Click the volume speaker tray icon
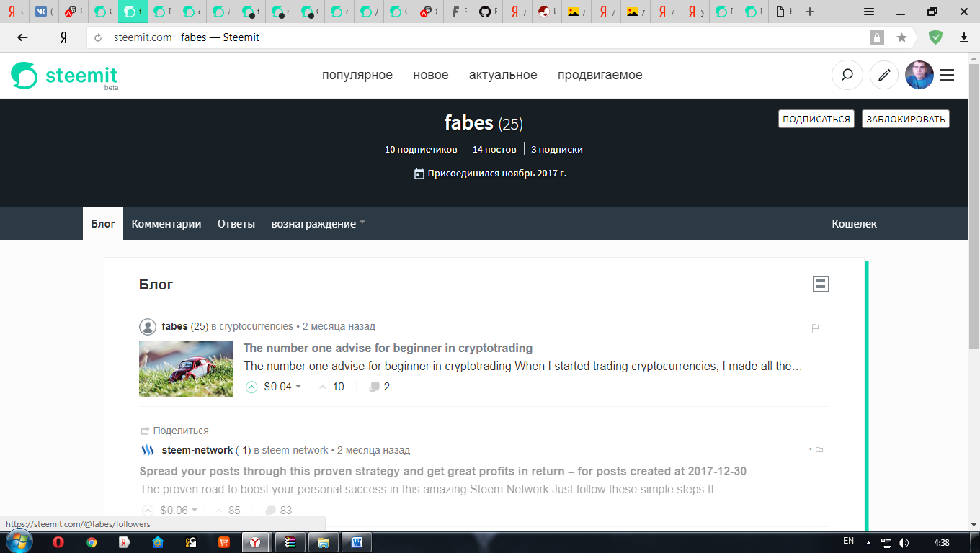The image size is (980, 553). 904,542
